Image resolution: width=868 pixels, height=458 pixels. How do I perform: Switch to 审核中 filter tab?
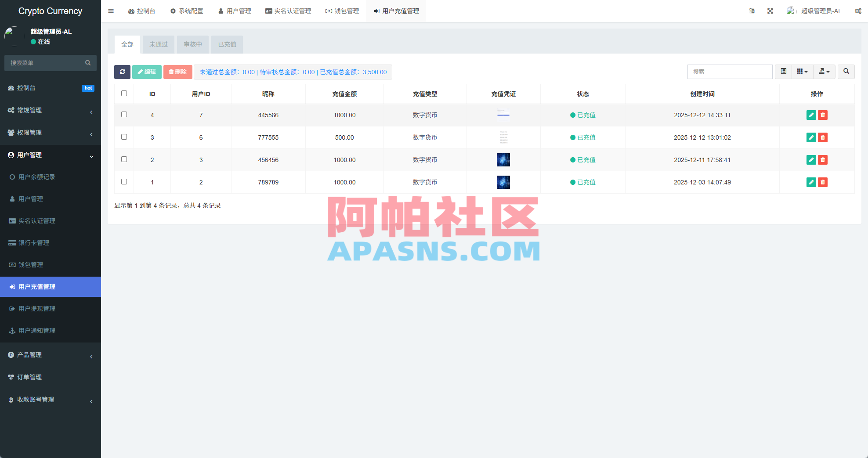coord(193,44)
